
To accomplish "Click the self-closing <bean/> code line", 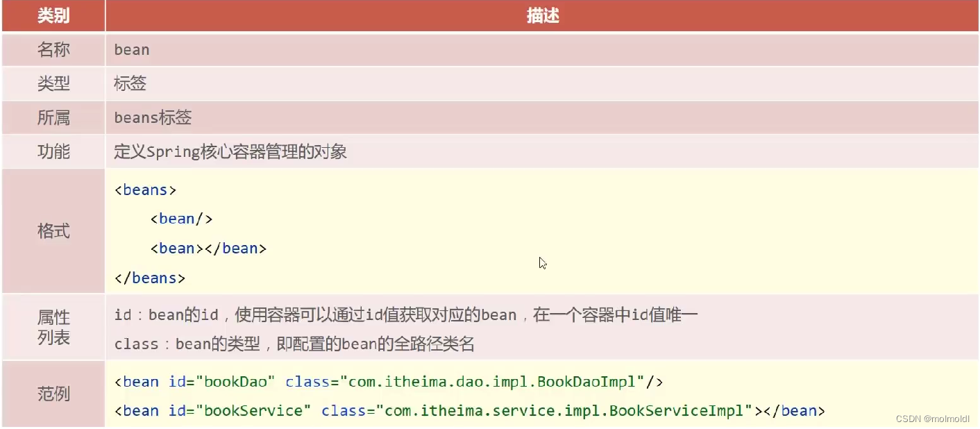I will (x=181, y=218).
